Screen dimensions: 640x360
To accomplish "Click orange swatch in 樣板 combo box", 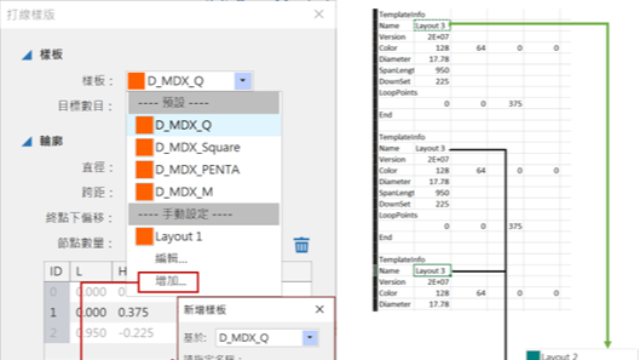I will [x=136, y=81].
